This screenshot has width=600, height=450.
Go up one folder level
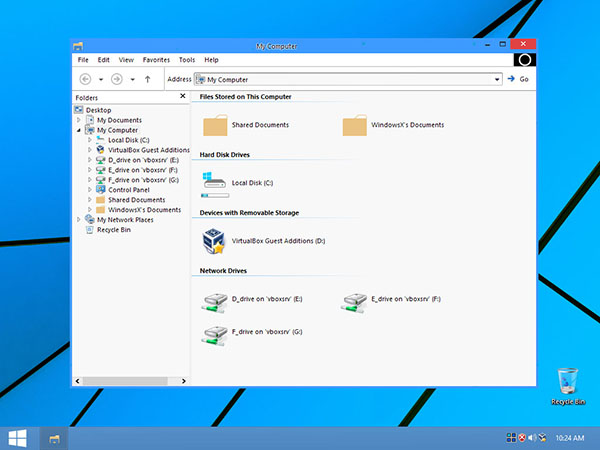147,79
